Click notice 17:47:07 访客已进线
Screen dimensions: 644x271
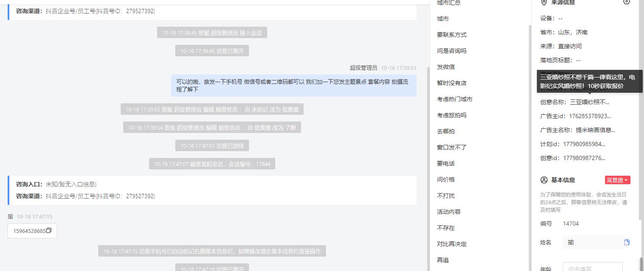point(212,146)
